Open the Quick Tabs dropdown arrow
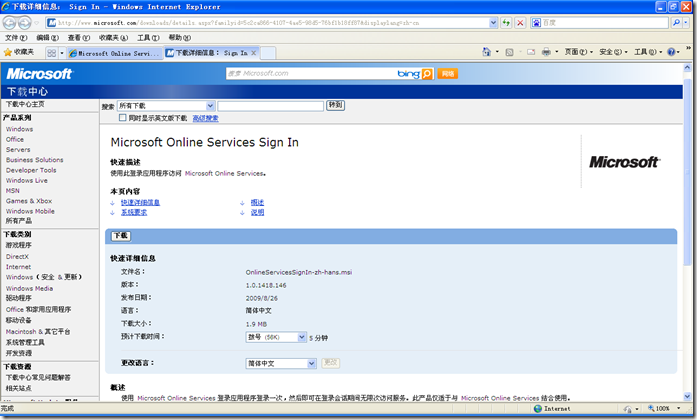Viewport: 697px width, 420px height. [62, 53]
